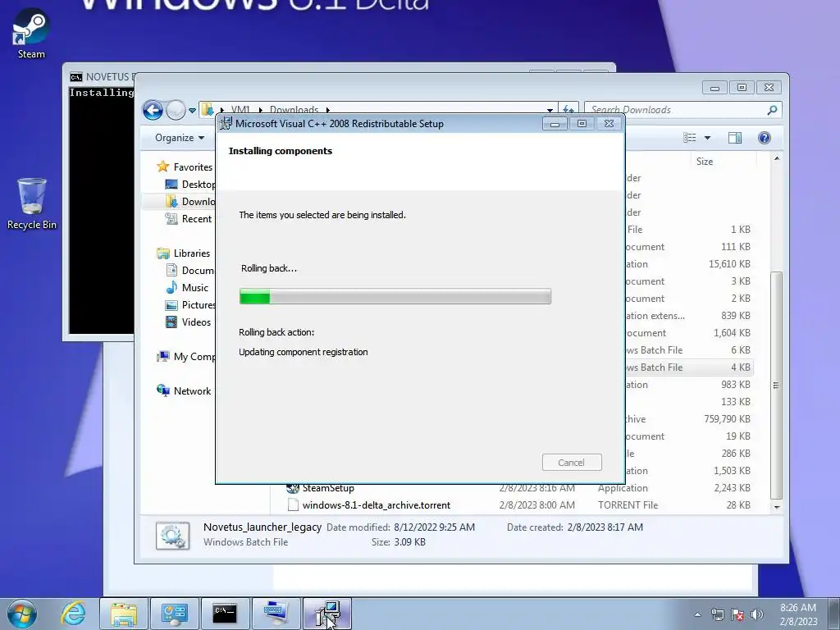840x630 pixels.
Task: Open the Videos library
Action: 188,322
